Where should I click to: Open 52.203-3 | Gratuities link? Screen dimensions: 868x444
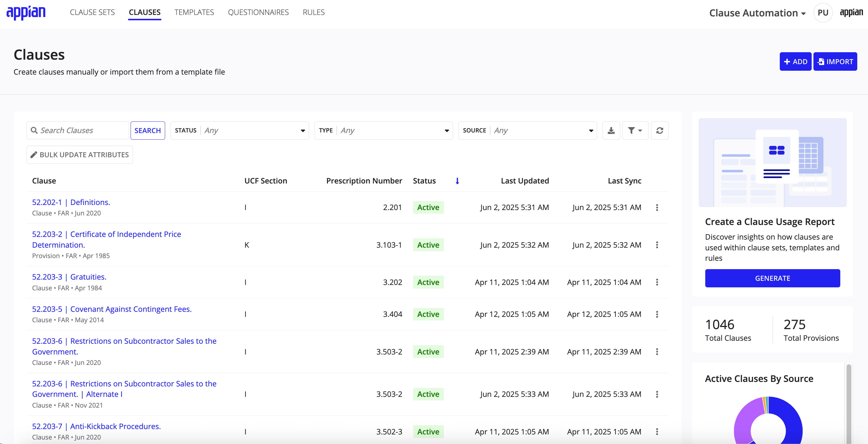(x=69, y=277)
